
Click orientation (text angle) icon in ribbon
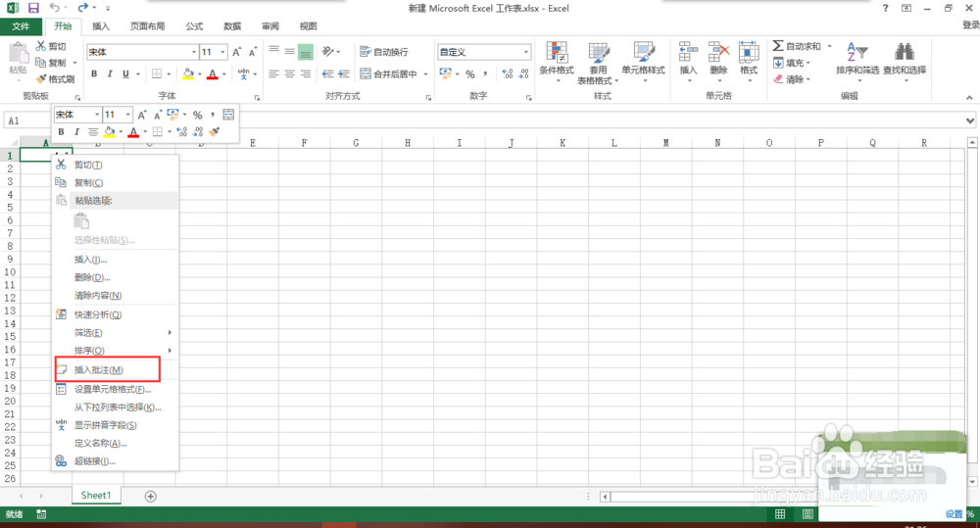(328, 52)
